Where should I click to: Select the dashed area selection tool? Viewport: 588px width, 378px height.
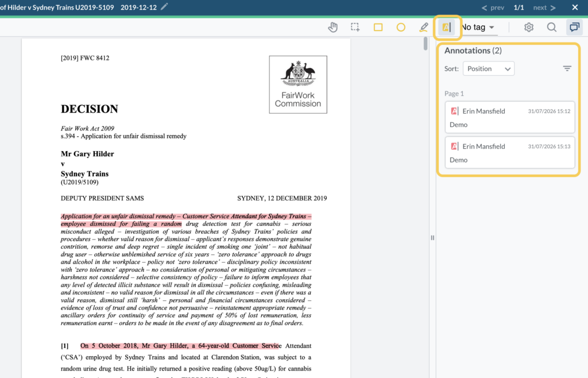355,27
